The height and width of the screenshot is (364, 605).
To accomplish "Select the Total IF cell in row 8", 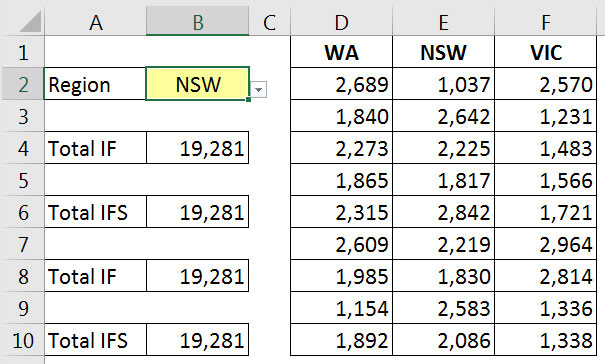I will coord(95,276).
